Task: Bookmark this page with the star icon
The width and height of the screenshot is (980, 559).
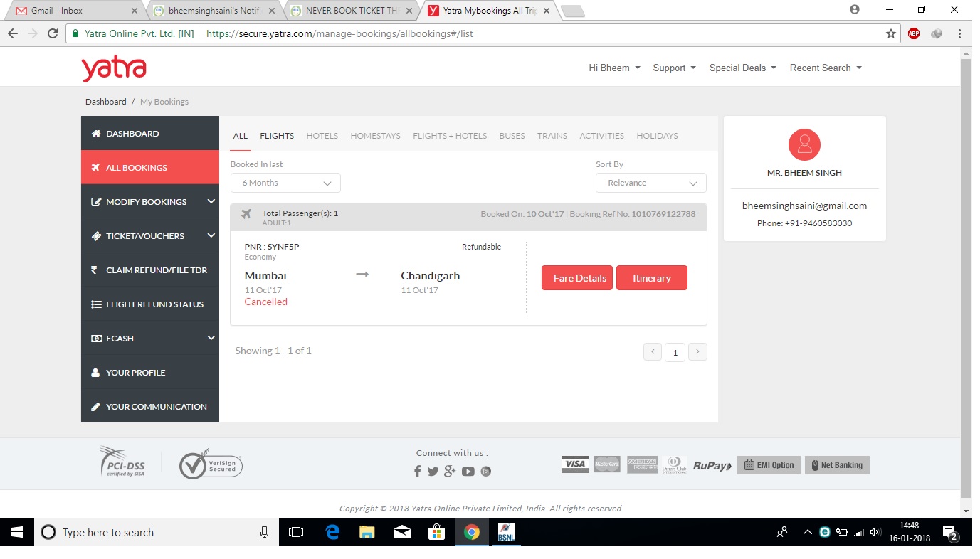Action: (x=890, y=33)
